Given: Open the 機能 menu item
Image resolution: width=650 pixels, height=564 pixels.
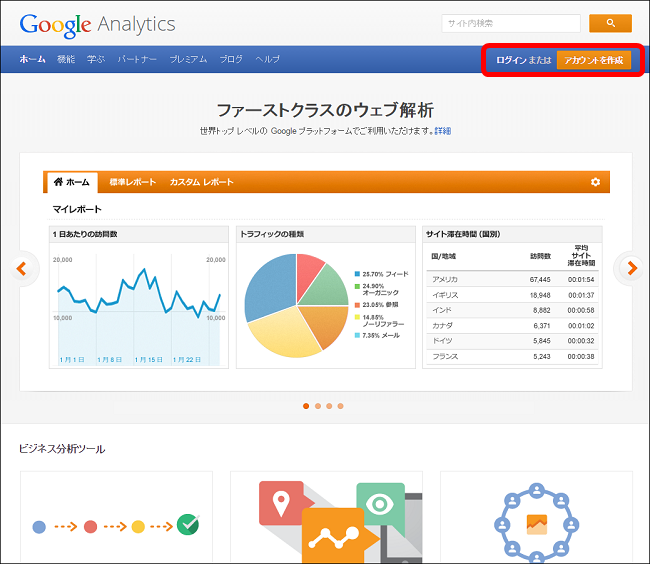Looking at the screenshot, I should coord(66,59).
